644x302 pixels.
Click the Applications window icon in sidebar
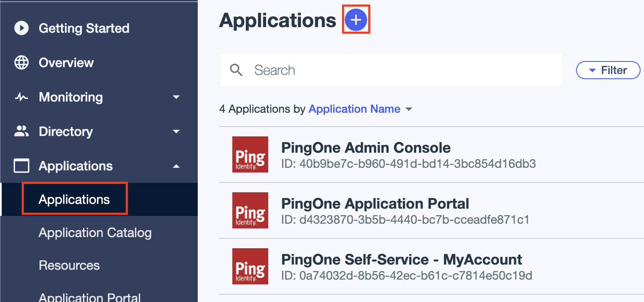[x=21, y=166]
